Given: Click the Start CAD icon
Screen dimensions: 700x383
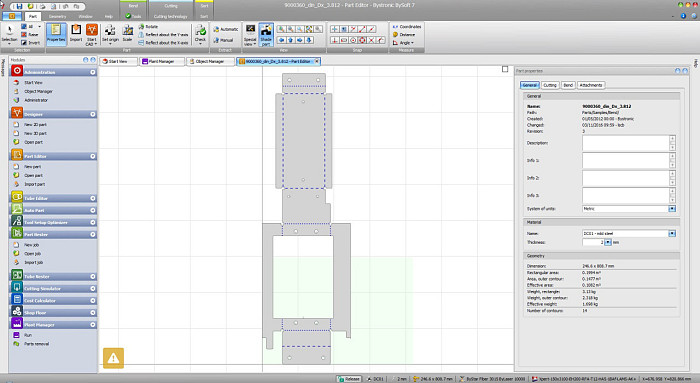Looking at the screenshot, I should pos(92,34).
